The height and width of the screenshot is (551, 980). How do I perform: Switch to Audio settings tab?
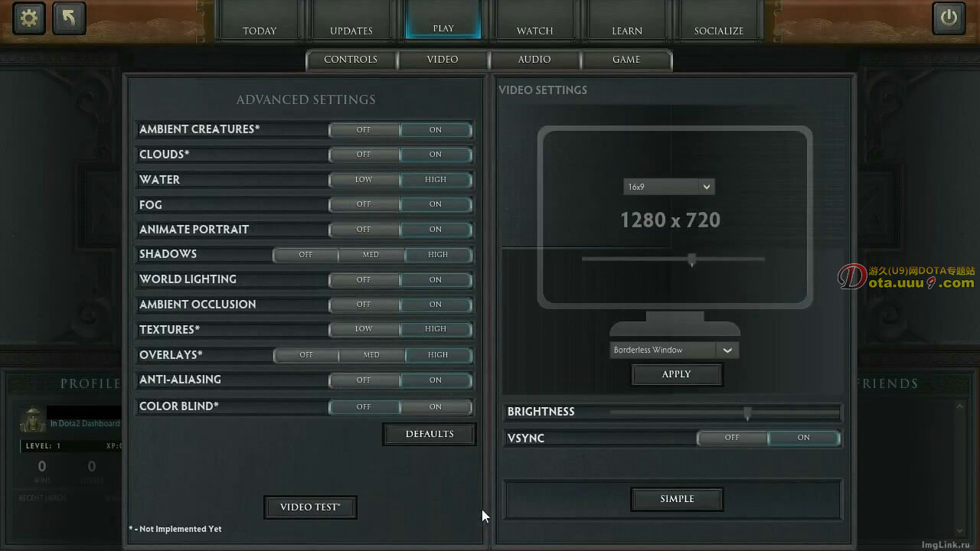[534, 60]
